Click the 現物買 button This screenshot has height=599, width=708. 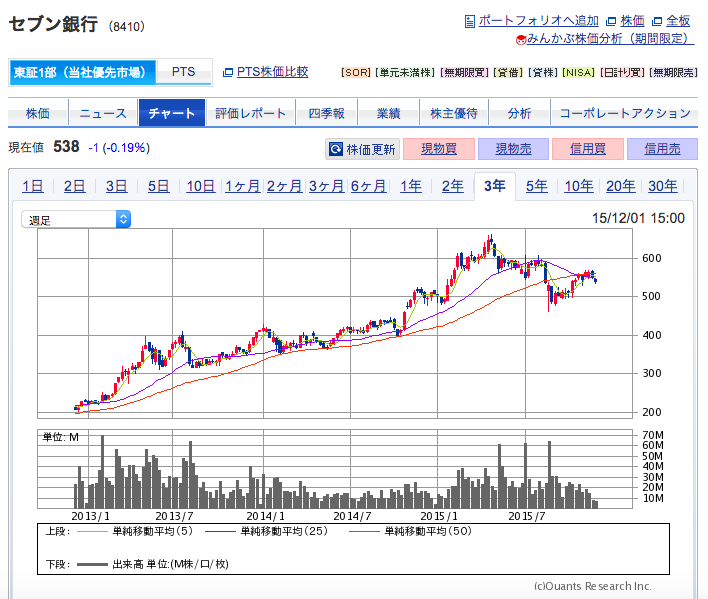point(439,149)
